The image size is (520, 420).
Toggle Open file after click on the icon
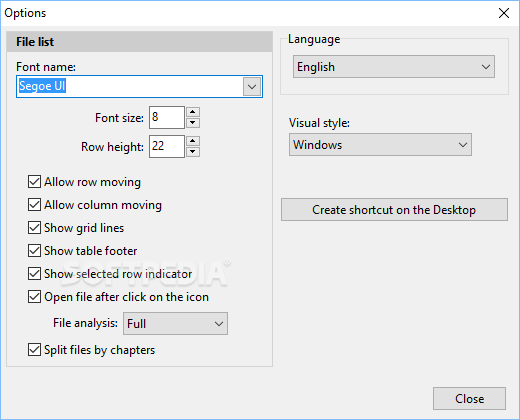tap(34, 297)
